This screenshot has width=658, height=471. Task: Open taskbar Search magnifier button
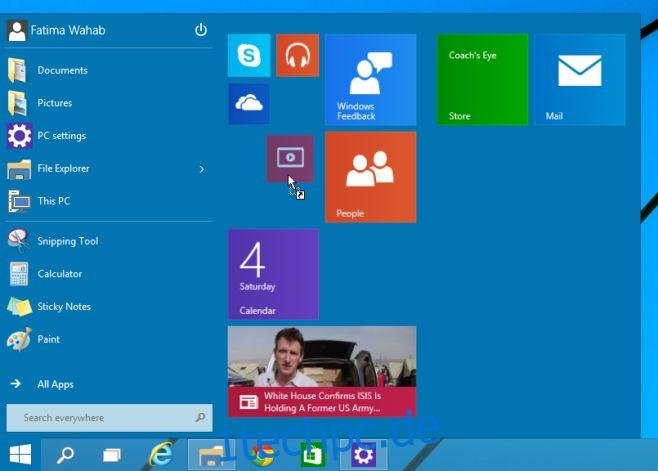[x=65, y=455]
